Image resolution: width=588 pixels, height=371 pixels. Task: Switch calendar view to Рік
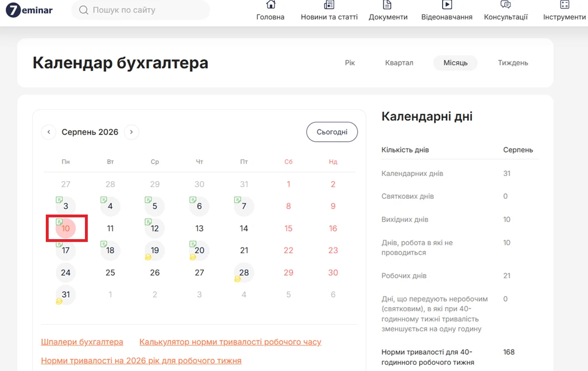(x=350, y=63)
